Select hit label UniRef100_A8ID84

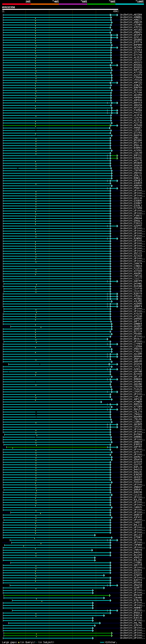click(131, 15)
